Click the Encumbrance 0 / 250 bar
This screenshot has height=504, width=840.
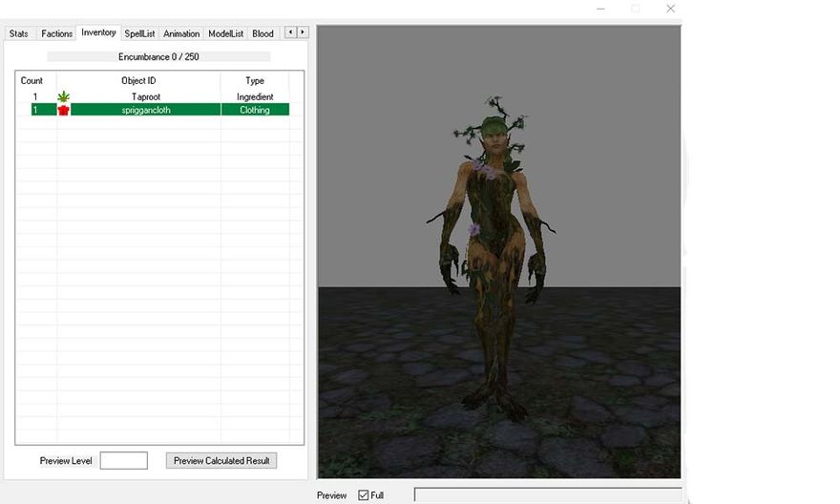coord(158,56)
